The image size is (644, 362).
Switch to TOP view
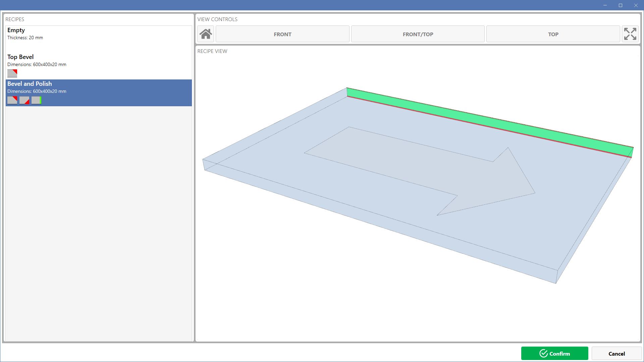tap(553, 34)
